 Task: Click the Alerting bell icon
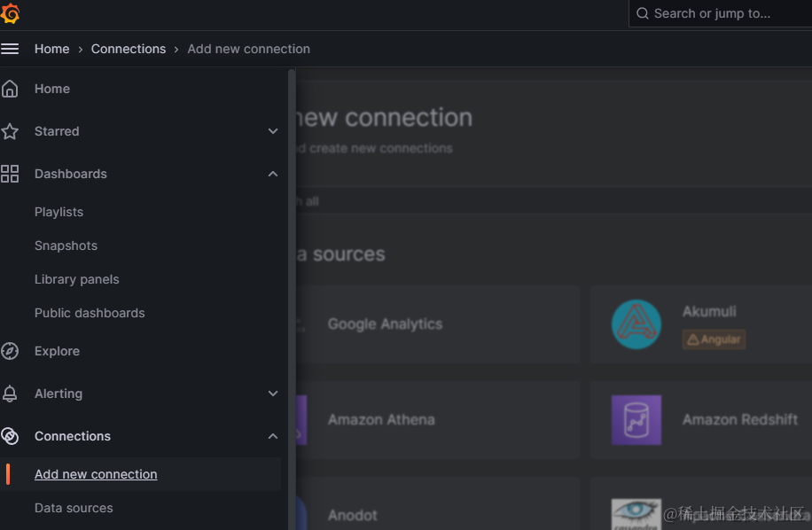point(10,394)
